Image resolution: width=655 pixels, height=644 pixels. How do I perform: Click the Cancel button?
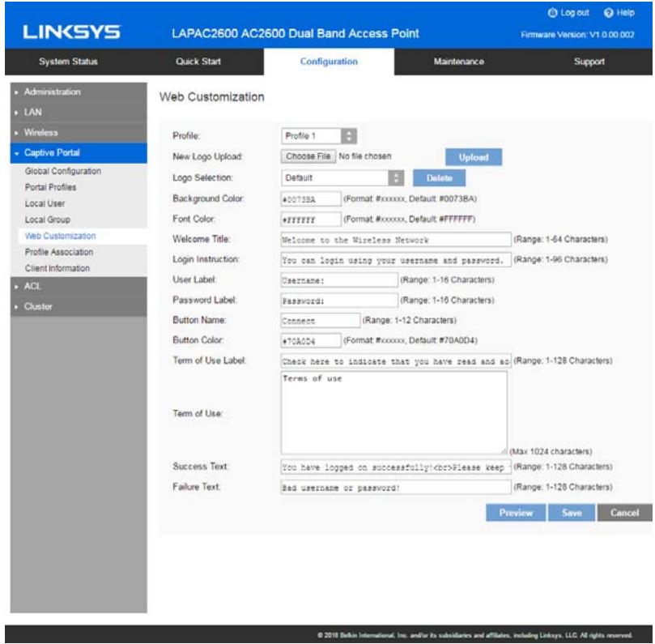[624, 513]
